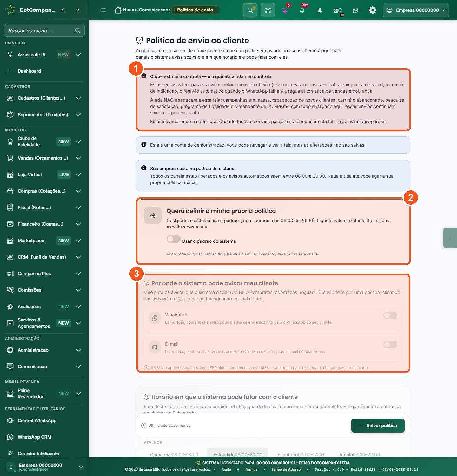This screenshot has width=457, height=476.
Task: Open Empresa 00000000 account dropdown
Action: (x=416, y=10)
